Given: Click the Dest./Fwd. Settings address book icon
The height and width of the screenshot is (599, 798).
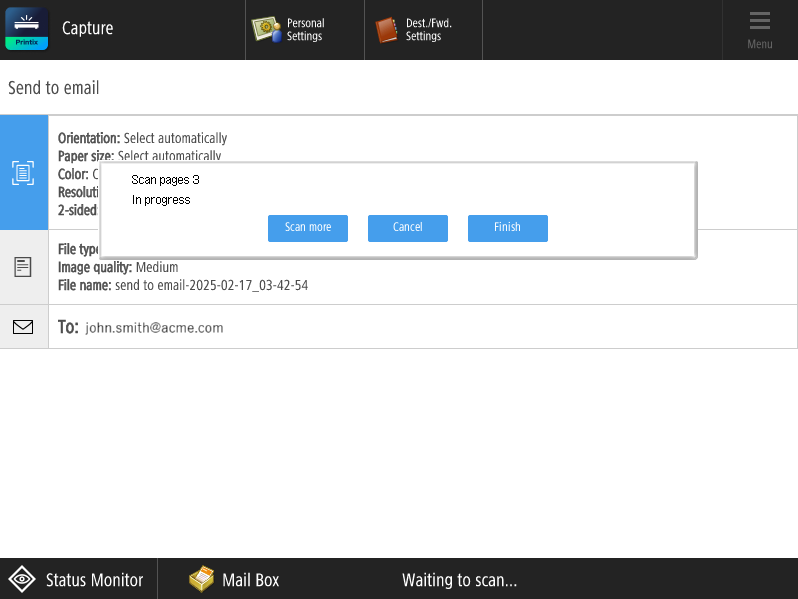Looking at the screenshot, I should (x=386, y=30).
